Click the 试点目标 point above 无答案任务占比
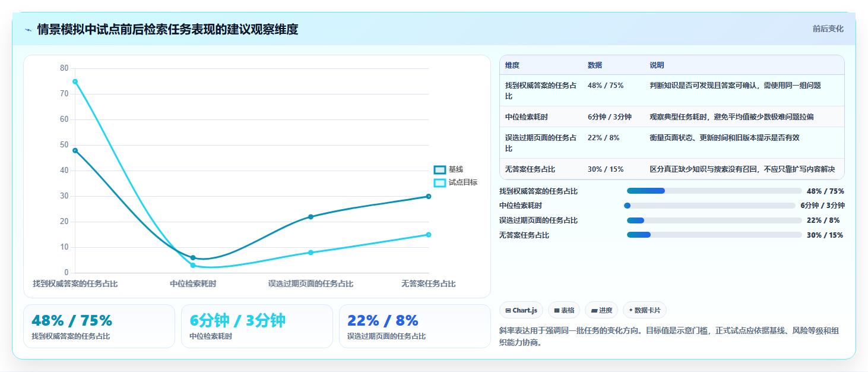868x372 pixels. [429, 235]
